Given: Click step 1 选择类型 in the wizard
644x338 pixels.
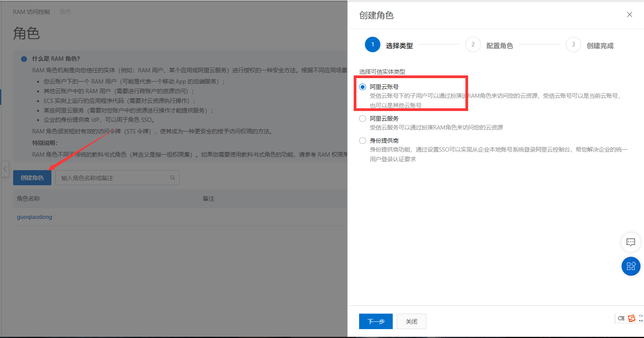Looking at the screenshot, I should (389, 45).
